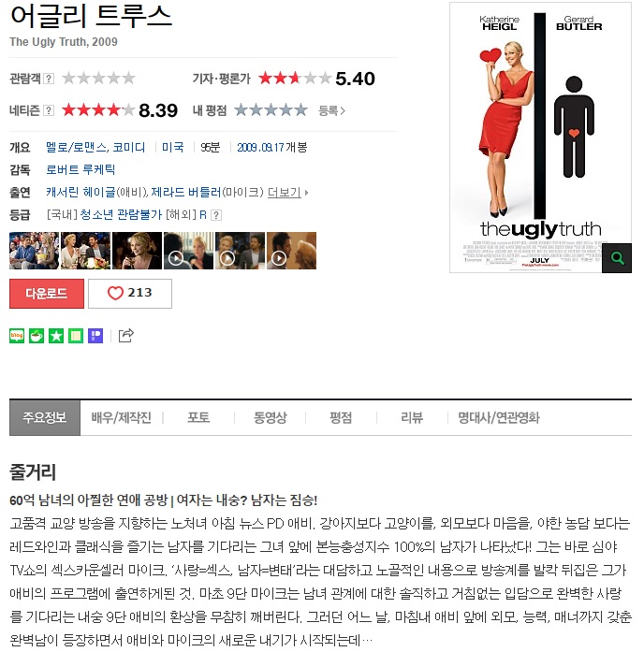Click the Naver blog share icon
The height and width of the screenshot is (652, 644).
click(x=17, y=336)
